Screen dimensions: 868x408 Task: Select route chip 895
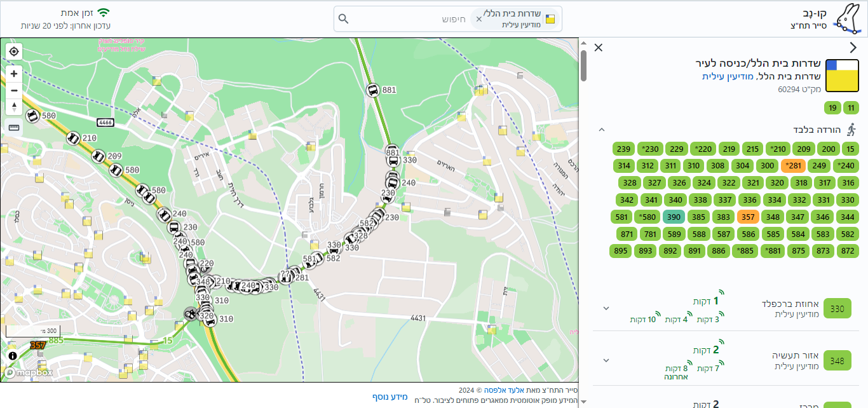click(x=621, y=251)
